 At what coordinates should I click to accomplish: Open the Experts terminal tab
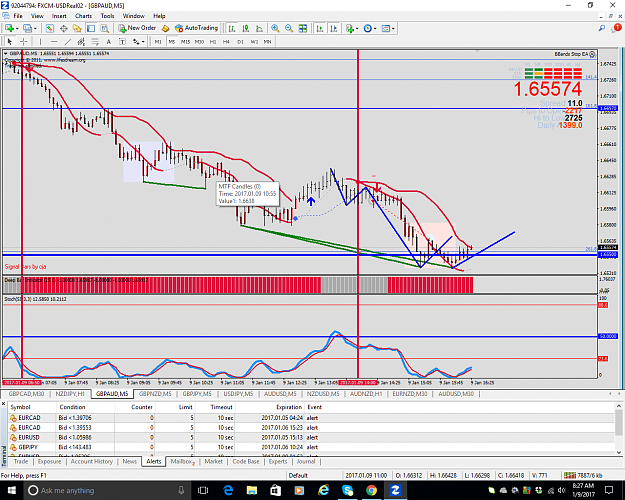(x=278, y=461)
